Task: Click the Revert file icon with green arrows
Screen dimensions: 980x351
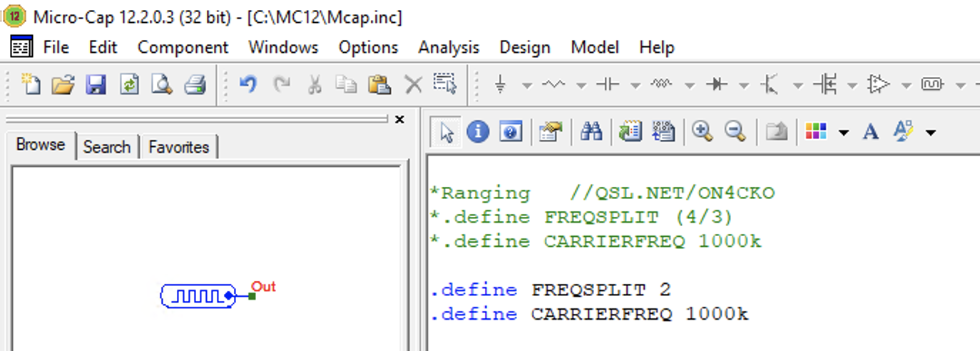Action: click(x=129, y=85)
